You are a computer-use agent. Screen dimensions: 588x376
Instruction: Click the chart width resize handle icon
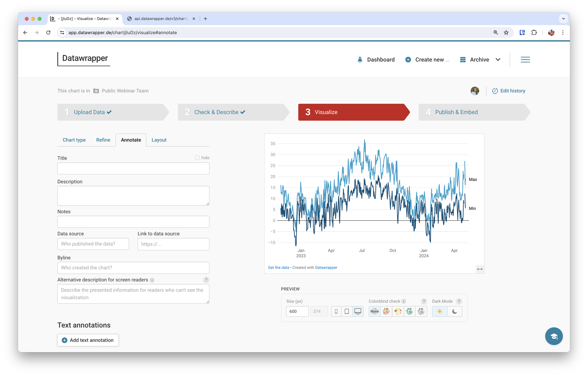click(x=480, y=269)
